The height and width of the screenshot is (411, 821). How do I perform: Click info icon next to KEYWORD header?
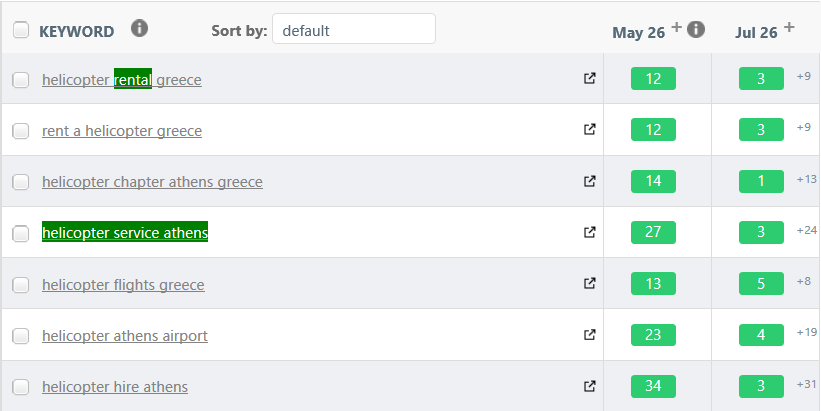[x=139, y=28]
